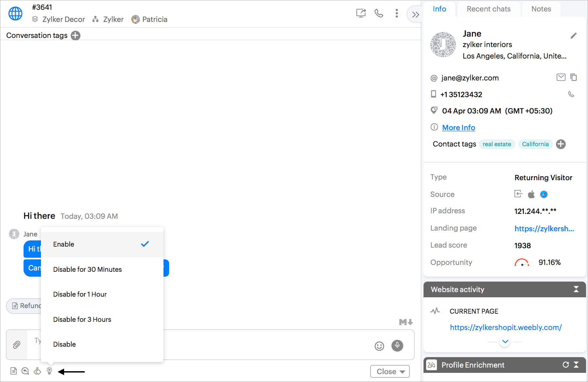Add a conversation tag with plus icon
Viewport: 588px width, 382px height.
tap(76, 35)
